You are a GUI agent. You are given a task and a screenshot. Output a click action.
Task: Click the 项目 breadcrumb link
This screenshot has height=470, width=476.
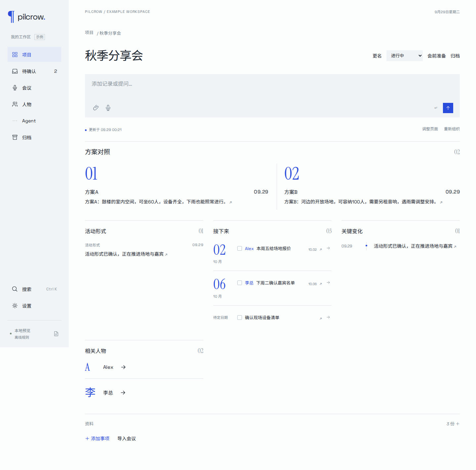(x=89, y=33)
